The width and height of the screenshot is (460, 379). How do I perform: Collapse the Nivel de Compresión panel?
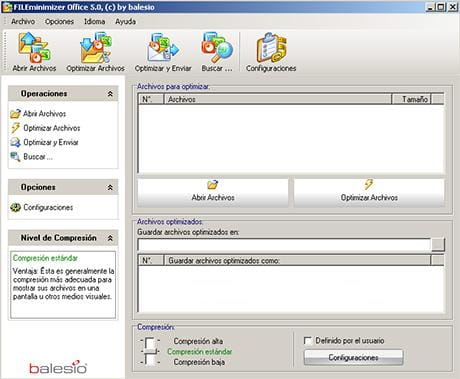click(110, 238)
